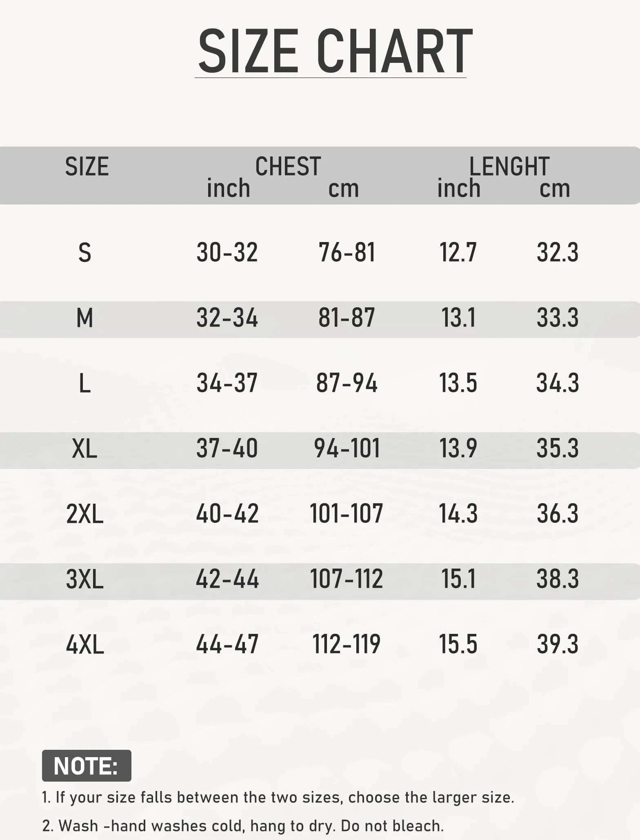The image size is (640, 840).
Task: Click the hand wash care instruction
Action: pos(243,826)
